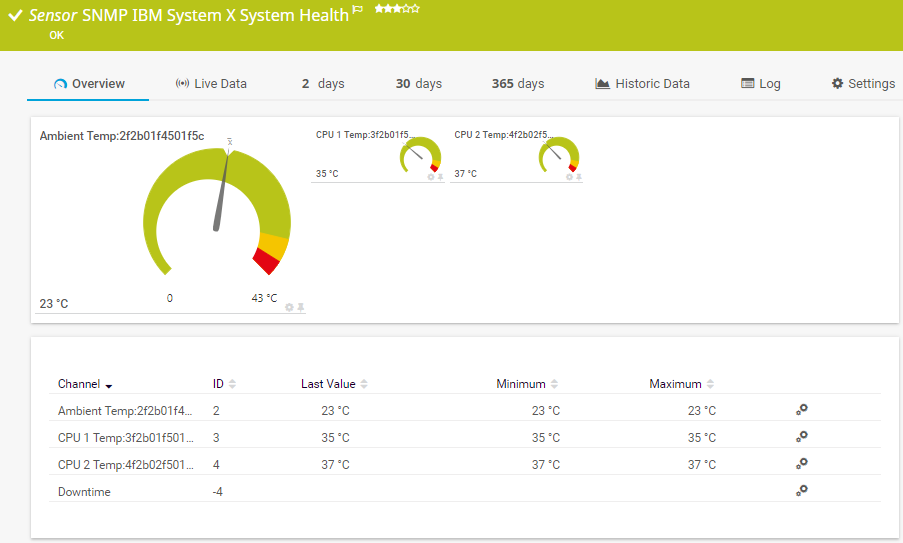Sort table by Channel column

(x=84, y=384)
